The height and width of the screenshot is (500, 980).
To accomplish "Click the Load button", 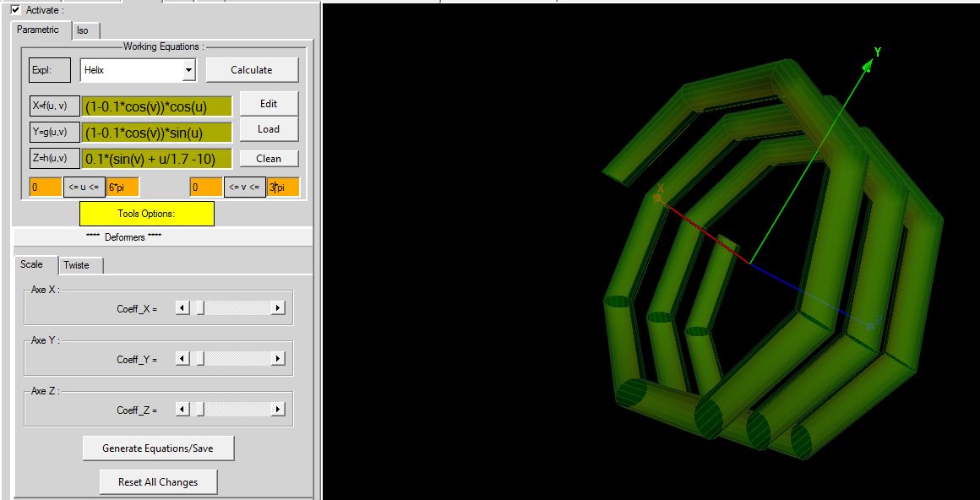I will tap(268, 129).
